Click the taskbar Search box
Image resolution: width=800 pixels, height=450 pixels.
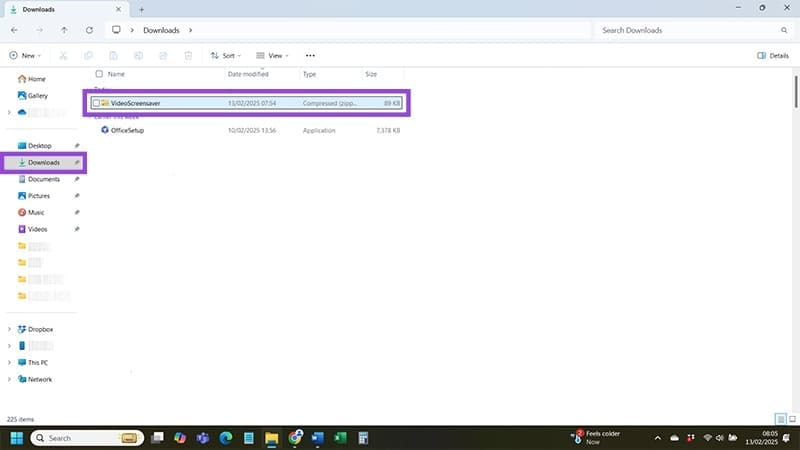[87, 438]
